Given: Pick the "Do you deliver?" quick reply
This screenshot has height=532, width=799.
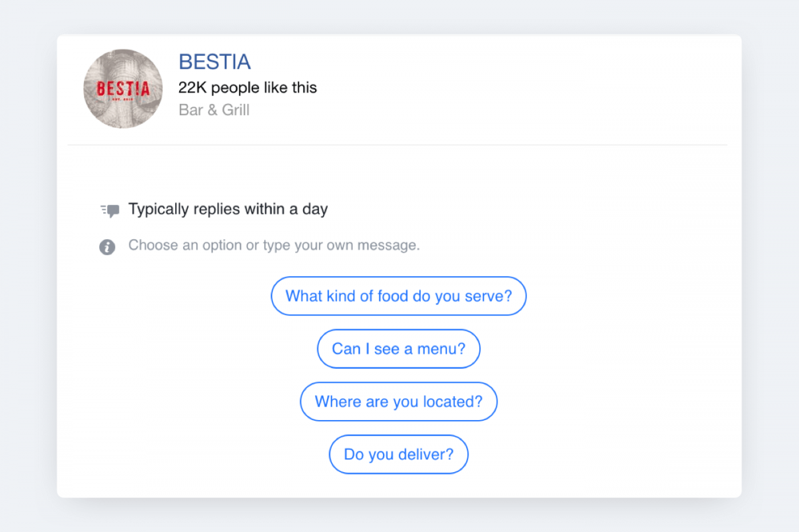Looking at the screenshot, I should click(399, 455).
